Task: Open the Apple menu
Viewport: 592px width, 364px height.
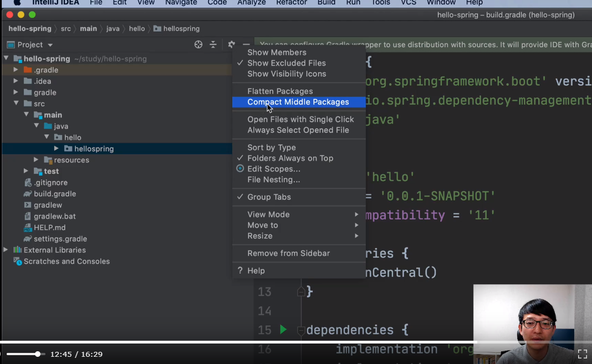Action: 17,3
